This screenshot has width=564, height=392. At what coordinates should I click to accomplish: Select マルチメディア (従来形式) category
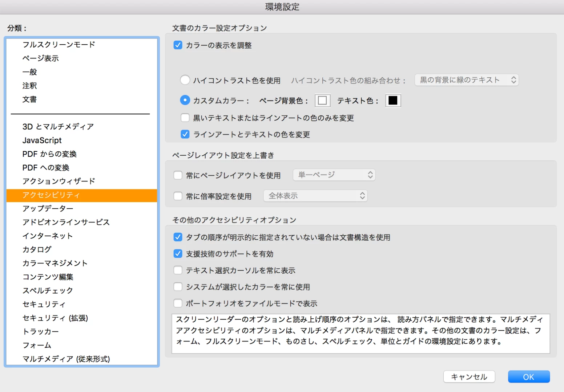point(82,359)
